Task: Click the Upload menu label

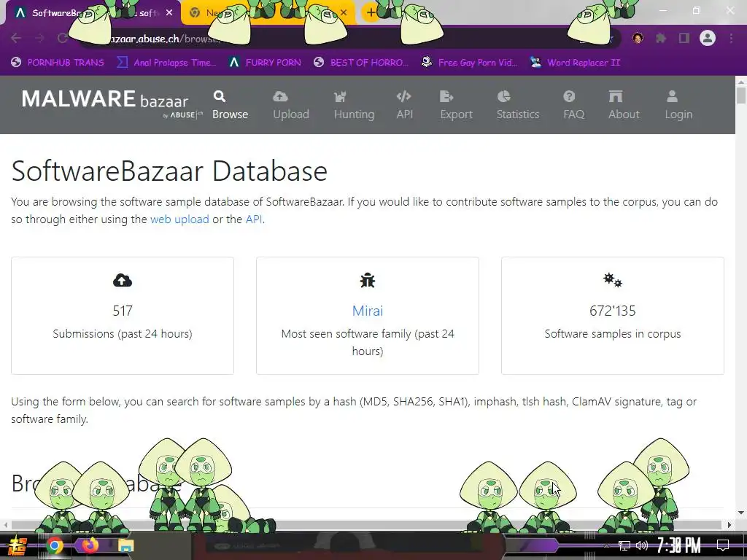Action: (x=291, y=114)
